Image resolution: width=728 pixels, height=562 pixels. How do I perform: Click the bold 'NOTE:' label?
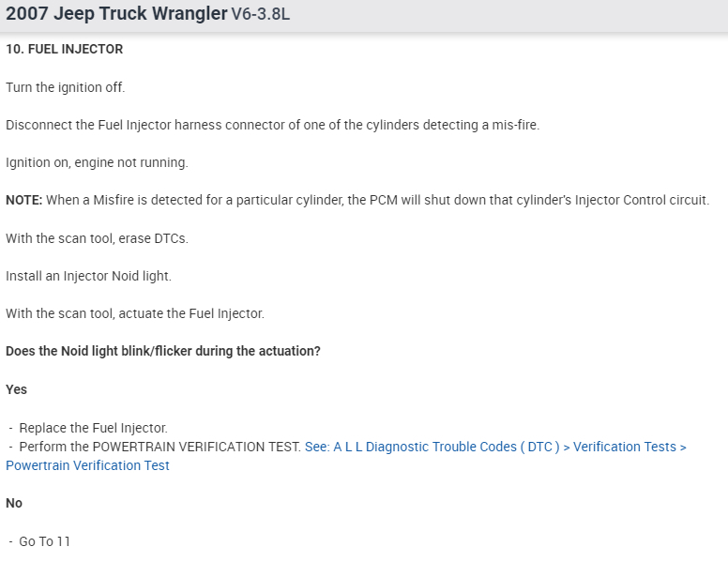pos(24,200)
